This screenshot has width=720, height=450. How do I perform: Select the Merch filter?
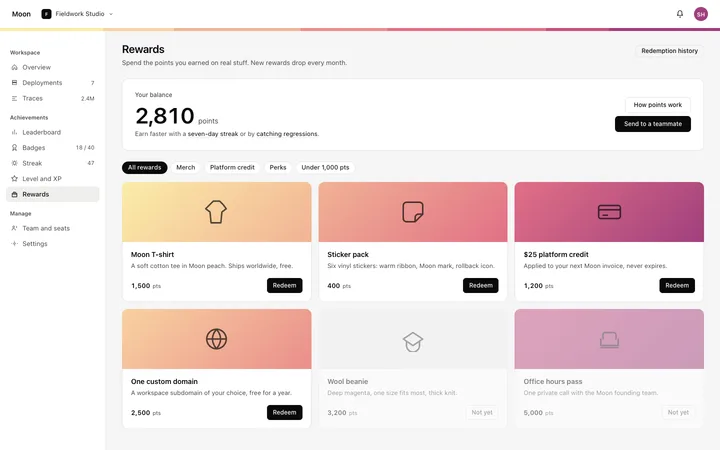(x=186, y=168)
